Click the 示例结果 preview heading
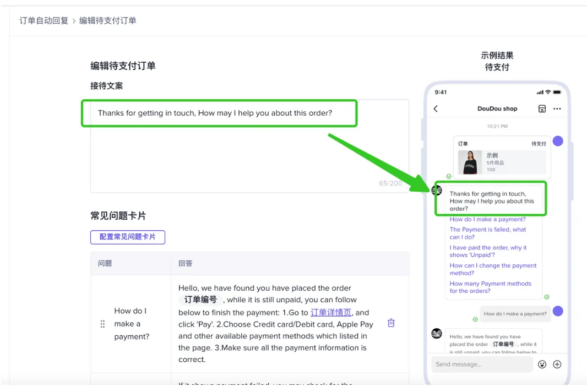587x392 pixels. click(497, 56)
